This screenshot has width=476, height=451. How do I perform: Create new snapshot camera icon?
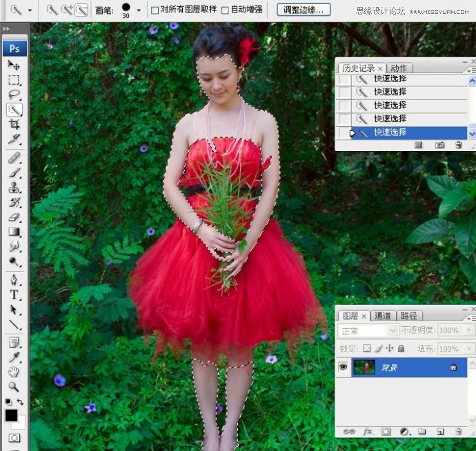pos(439,145)
